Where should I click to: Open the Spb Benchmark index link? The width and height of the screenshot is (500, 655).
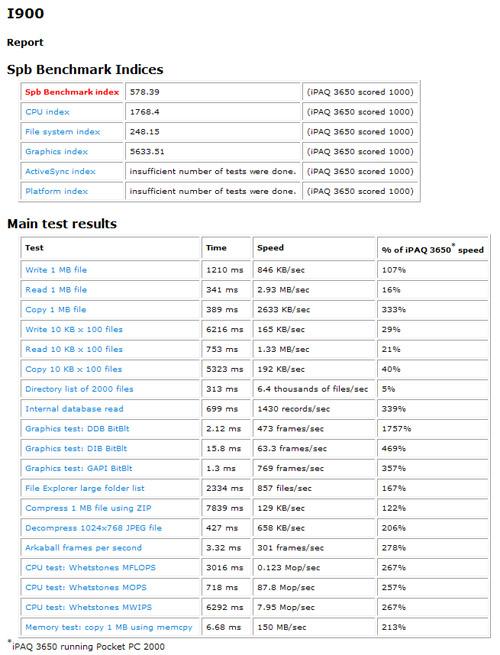tap(72, 92)
